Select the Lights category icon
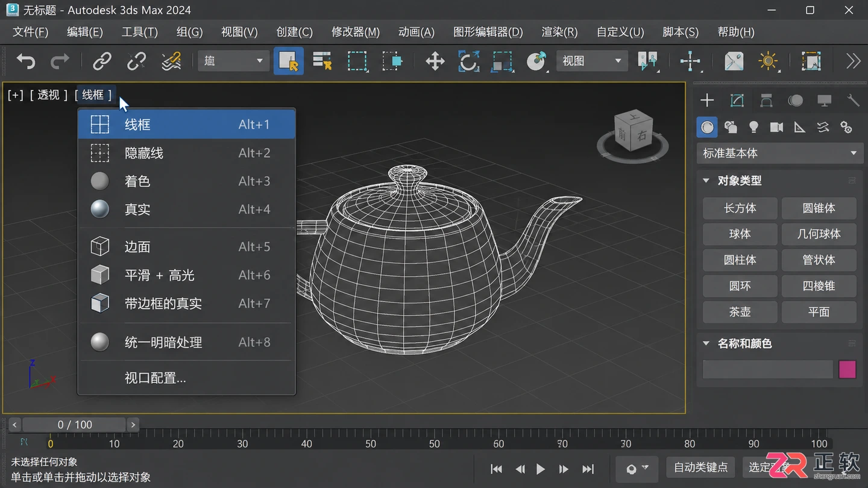 753,127
